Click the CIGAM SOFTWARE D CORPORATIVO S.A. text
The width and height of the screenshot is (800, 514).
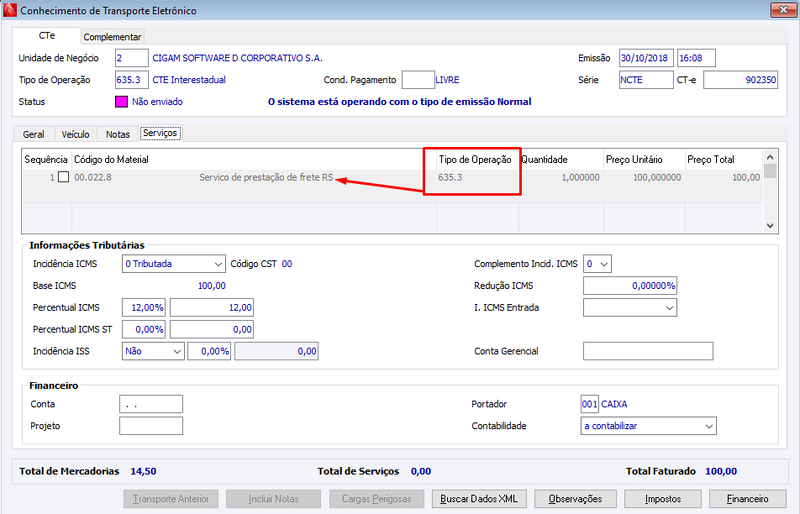coord(238,58)
